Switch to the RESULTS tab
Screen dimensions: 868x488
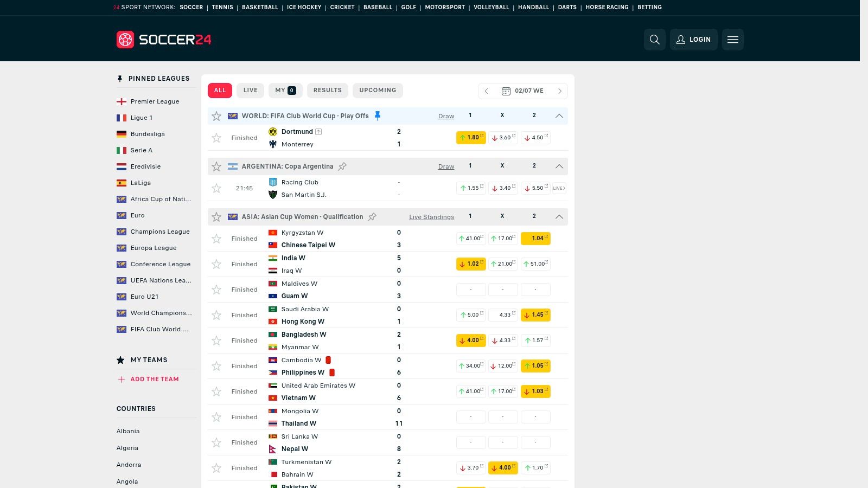click(x=327, y=90)
